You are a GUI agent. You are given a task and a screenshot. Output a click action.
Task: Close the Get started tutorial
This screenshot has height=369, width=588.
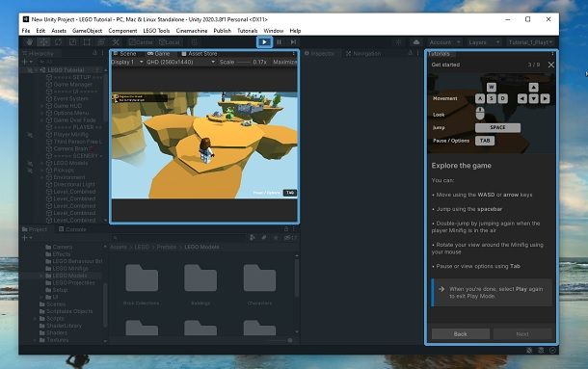[550, 65]
